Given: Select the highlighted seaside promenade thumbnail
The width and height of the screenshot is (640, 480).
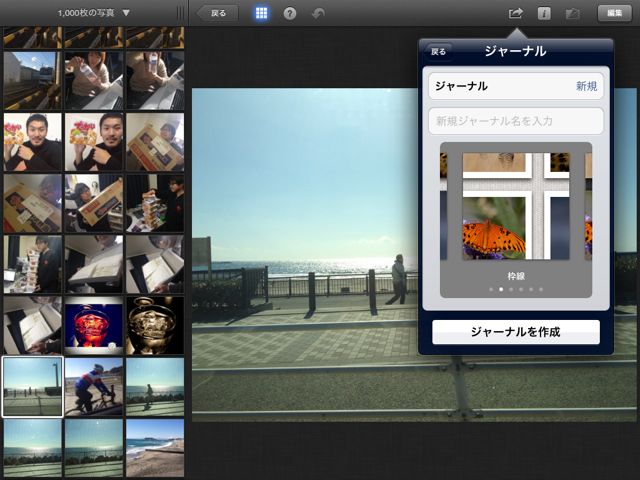Looking at the screenshot, I should pos(33,387).
